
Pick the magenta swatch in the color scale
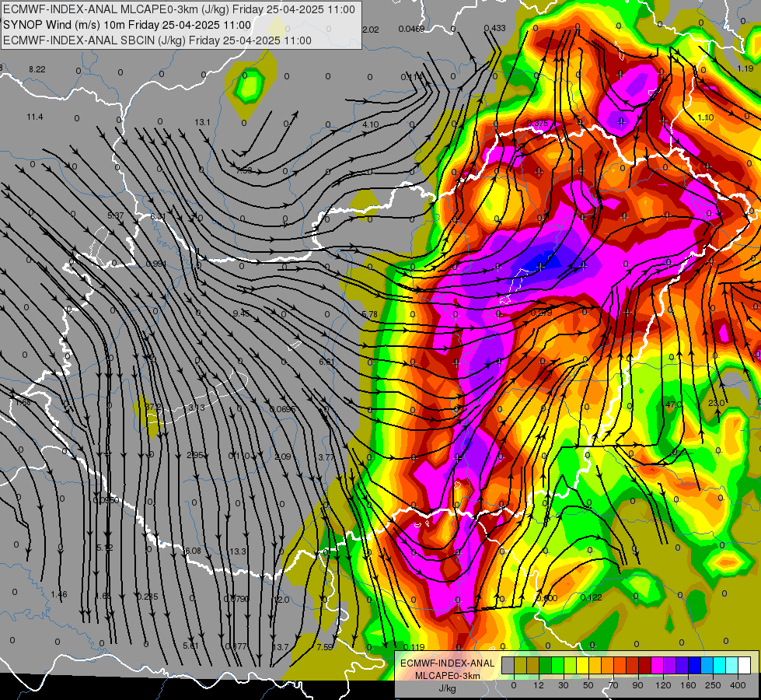[657, 665]
